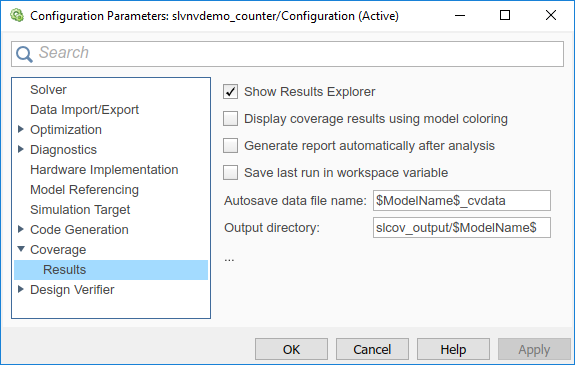Click the Autosave data file name field
Image resolution: width=575 pixels, height=365 pixels.
pyautogui.click(x=462, y=201)
